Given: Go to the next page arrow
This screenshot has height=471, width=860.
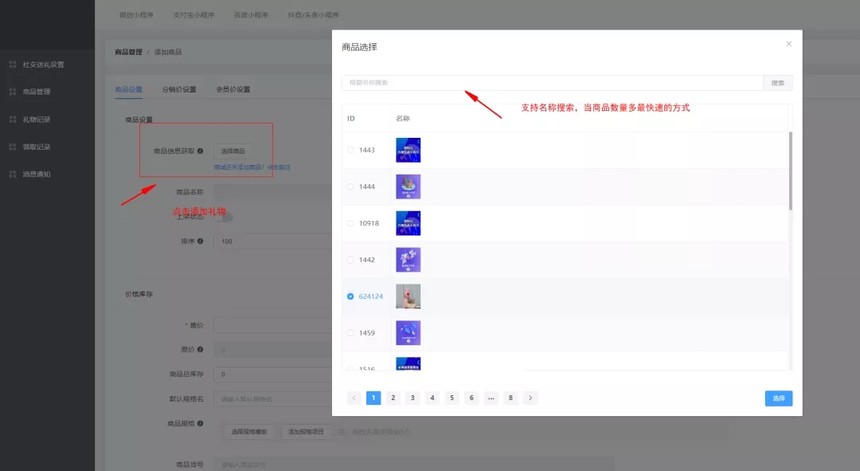Looking at the screenshot, I should pos(530,397).
